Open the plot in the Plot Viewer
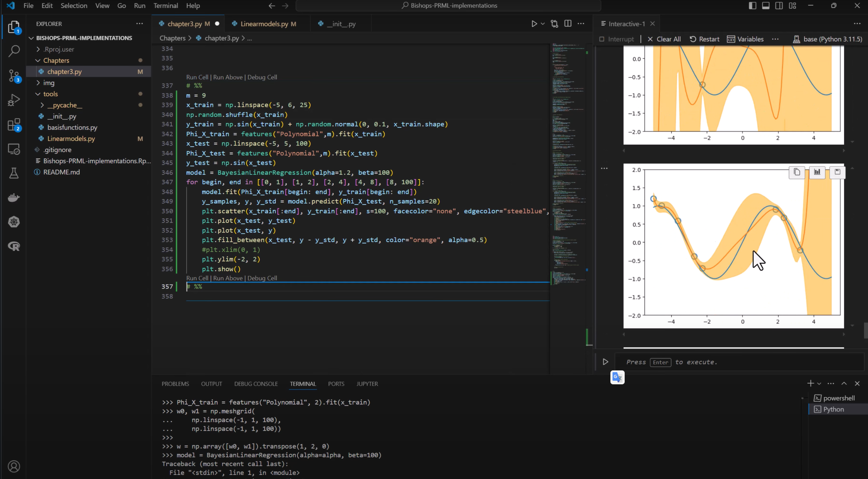The width and height of the screenshot is (868, 479). [x=817, y=172]
